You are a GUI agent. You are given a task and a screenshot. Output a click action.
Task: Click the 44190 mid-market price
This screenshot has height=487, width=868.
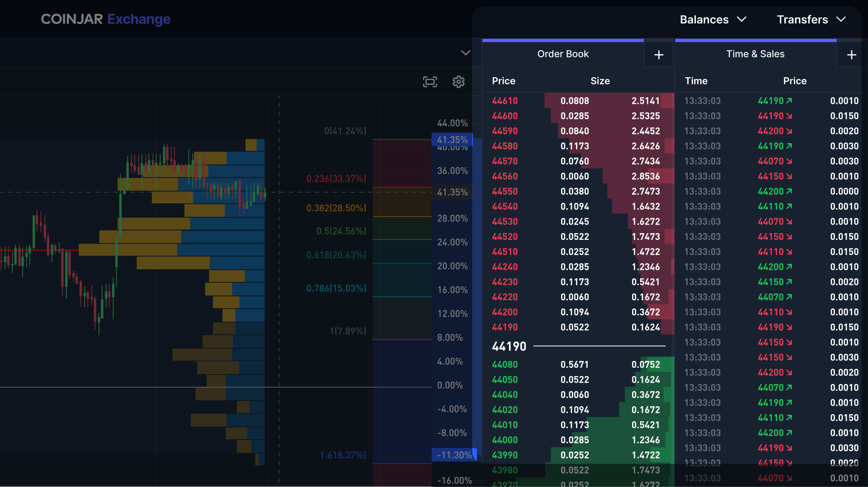509,347
